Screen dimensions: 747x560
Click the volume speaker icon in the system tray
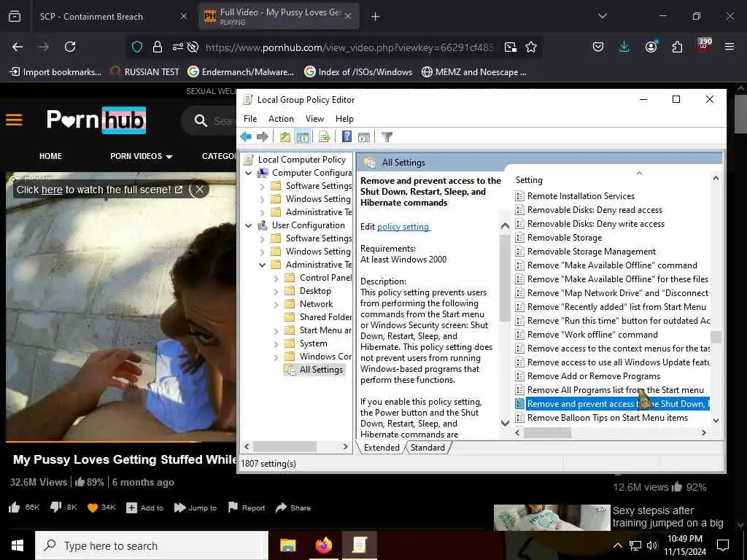(x=652, y=545)
